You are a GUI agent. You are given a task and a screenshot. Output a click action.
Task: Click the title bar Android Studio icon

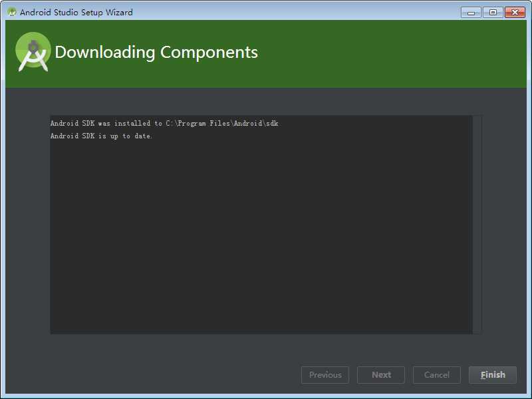pos(12,12)
